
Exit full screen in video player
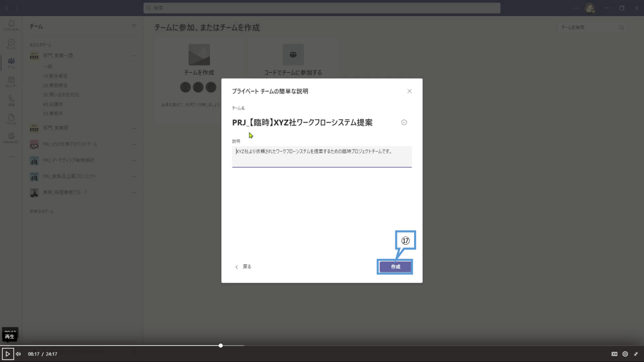click(x=636, y=354)
